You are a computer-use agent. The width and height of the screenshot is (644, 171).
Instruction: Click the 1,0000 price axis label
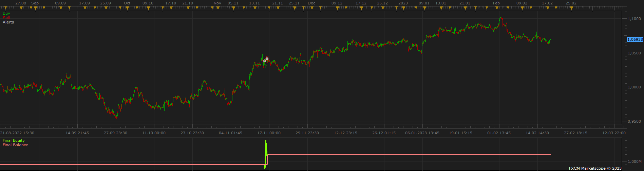click(x=634, y=87)
